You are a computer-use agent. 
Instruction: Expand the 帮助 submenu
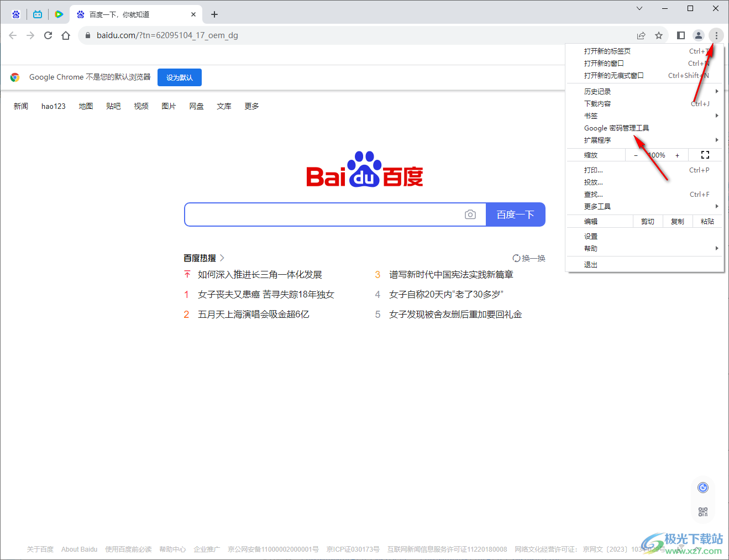(645, 248)
